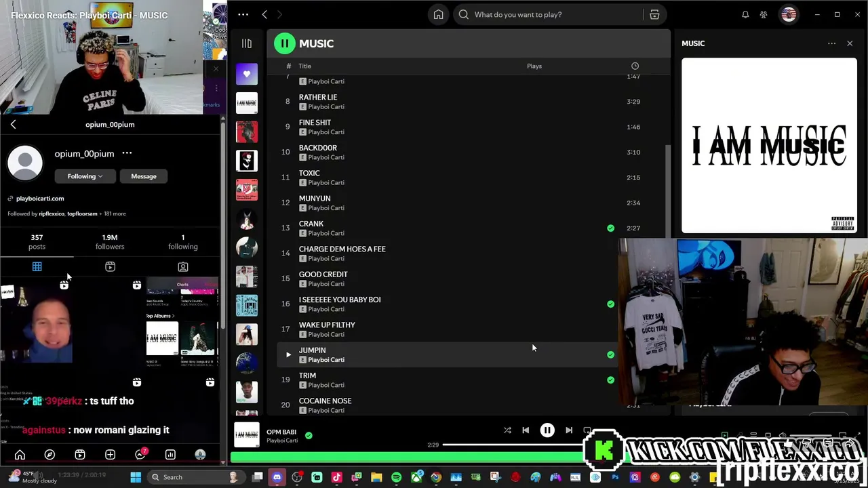Open the 1.9M followers list

click(110, 242)
